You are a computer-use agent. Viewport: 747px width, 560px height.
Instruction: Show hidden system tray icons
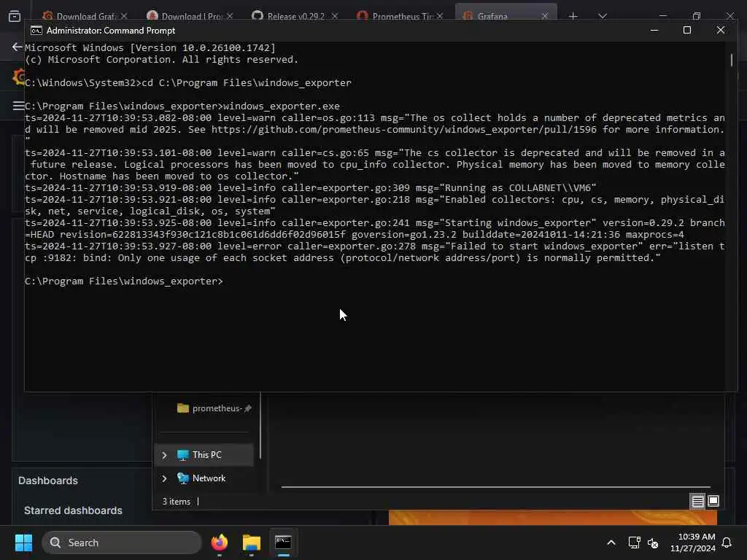611,542
